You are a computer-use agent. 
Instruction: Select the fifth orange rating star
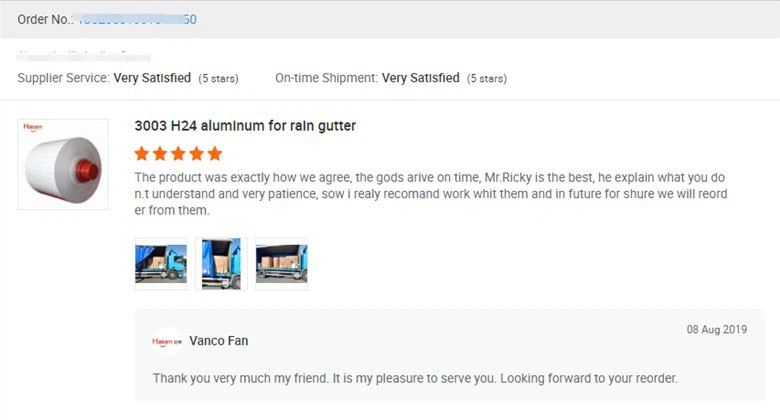tap(214, 154)
